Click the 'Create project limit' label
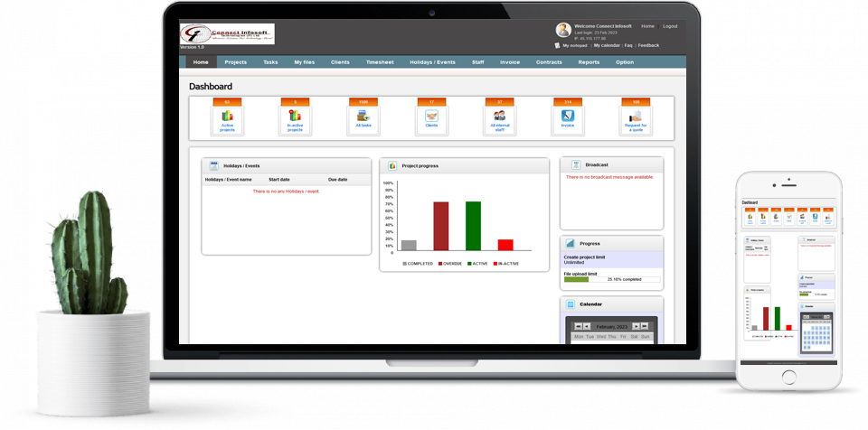This screenshot has height=430, width=868. (583, 257)
